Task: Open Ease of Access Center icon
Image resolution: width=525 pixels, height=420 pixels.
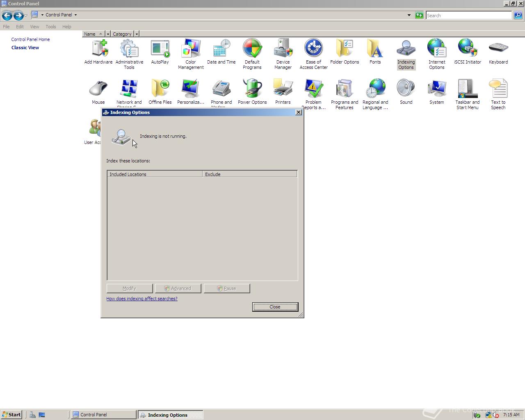Action: (x=314, y=54)
